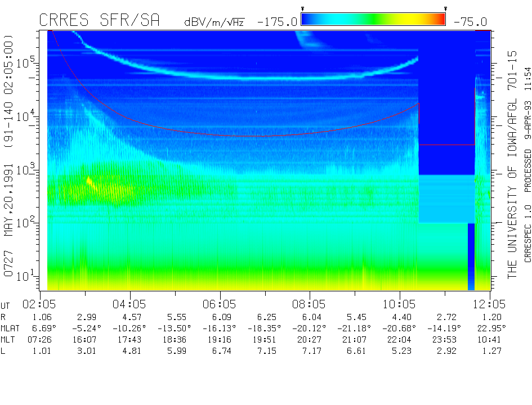Screen dimensions: 532x405
Task: Click the L value 4.81
Action: pos(132,351)
